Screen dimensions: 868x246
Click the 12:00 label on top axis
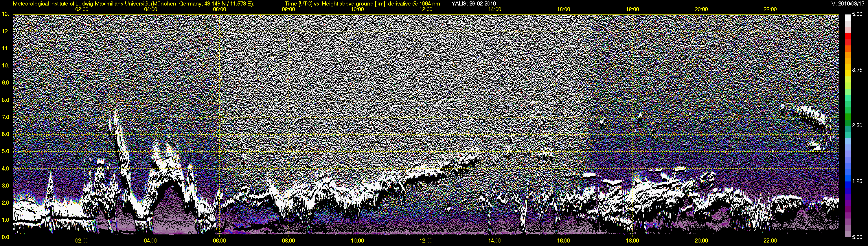(x=426, y=10)
